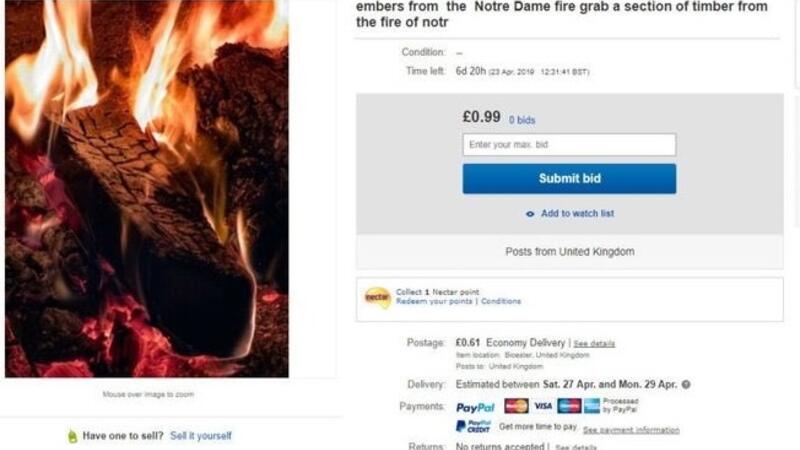Open the Sell it yourself link

tap(201, 436)
